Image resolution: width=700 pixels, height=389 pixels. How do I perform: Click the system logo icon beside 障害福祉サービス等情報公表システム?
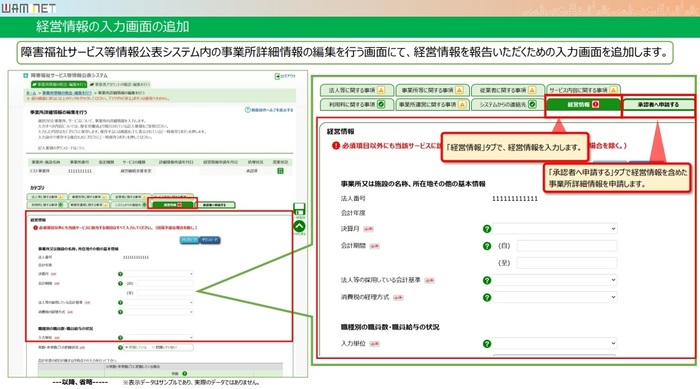26,75
